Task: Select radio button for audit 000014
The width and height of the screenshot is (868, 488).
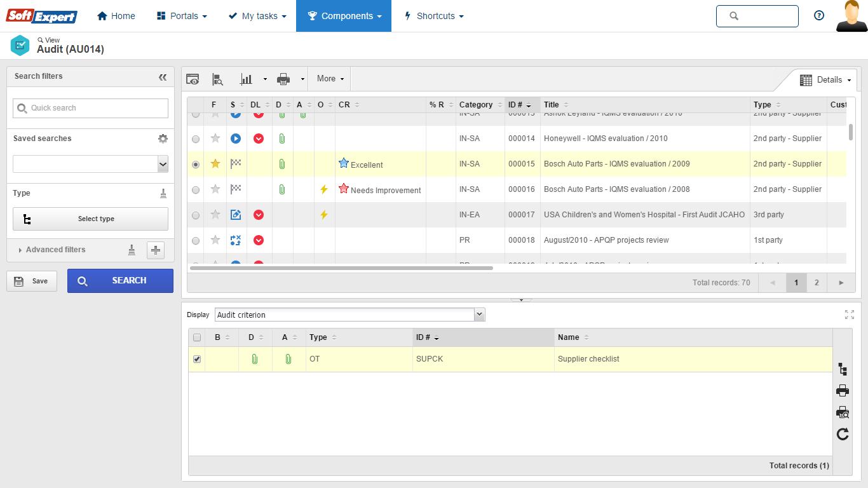Action: coord(196,139)
